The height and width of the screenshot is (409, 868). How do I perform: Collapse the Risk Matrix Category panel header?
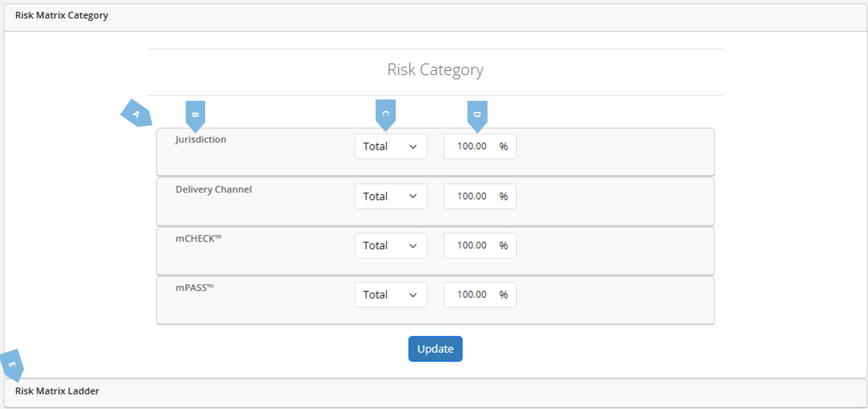61,15
